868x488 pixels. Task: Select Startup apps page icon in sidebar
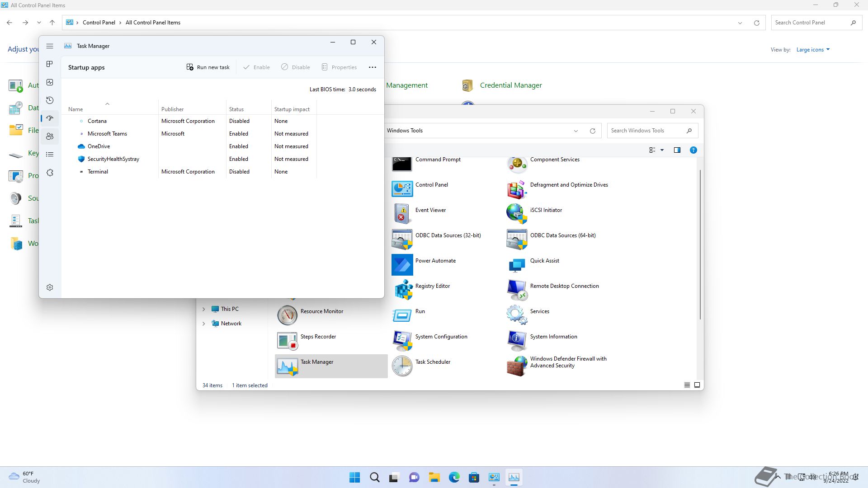pyautogui.click(x=50, y=118)
